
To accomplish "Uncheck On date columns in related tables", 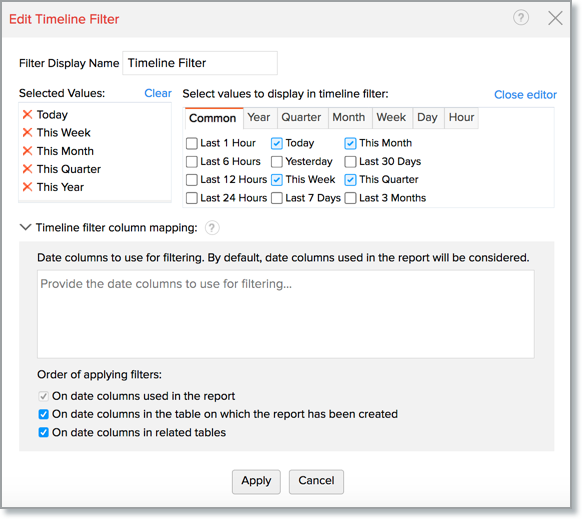I will pyautogui.click(x=43, y=432).
